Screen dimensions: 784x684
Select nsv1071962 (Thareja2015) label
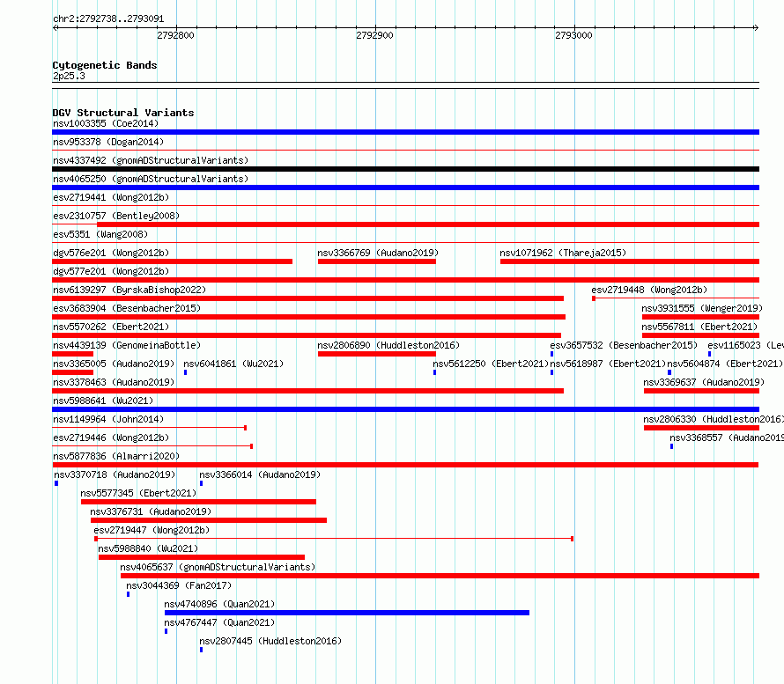(563, 253)
